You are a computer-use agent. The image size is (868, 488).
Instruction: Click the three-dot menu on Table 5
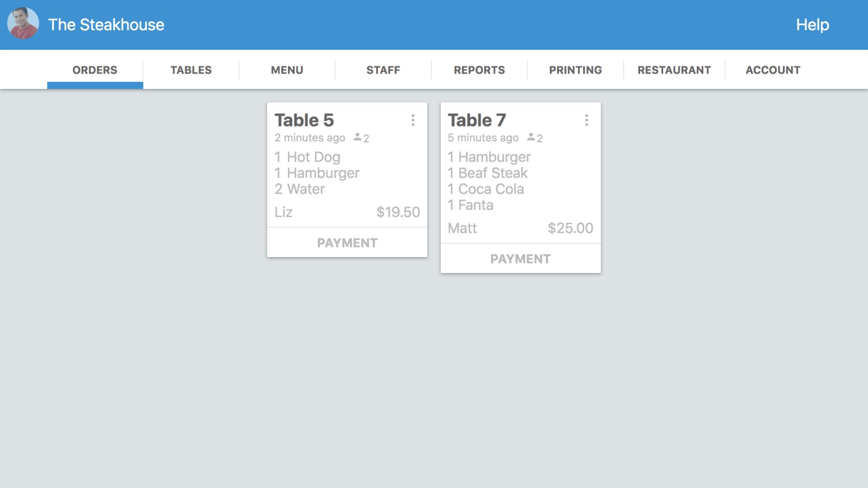413,120
